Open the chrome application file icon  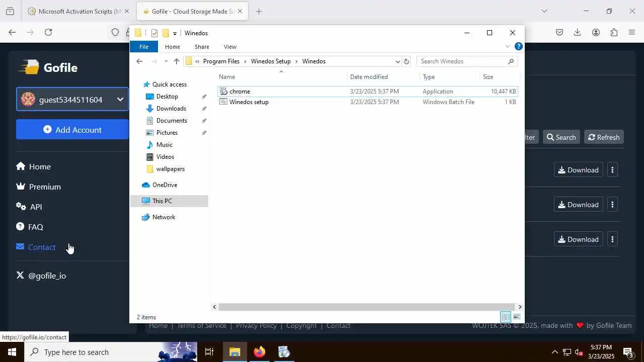(223, 92)
